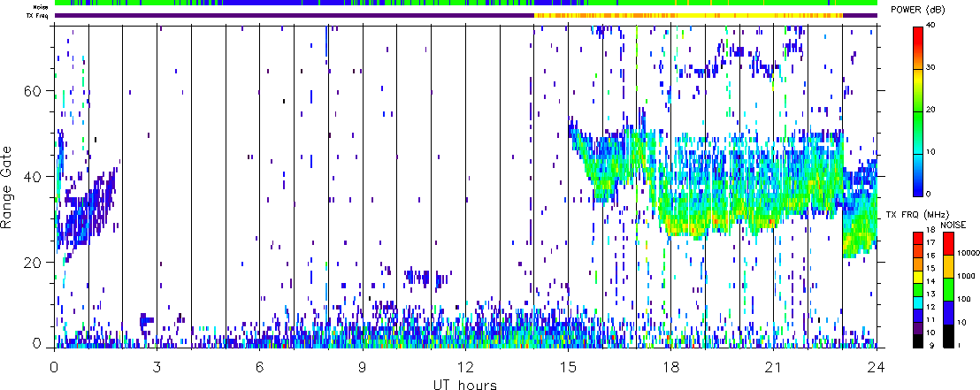980x390 pixels.
Task: Pick the cyan 12 MHz swatch in TX FRQ scale
Action: pyautogui.click(x=916, y=302)
